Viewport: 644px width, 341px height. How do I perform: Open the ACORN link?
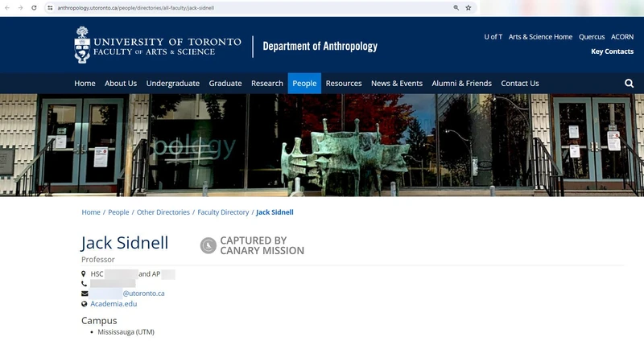pyautogui.click(x=621, y=37)
